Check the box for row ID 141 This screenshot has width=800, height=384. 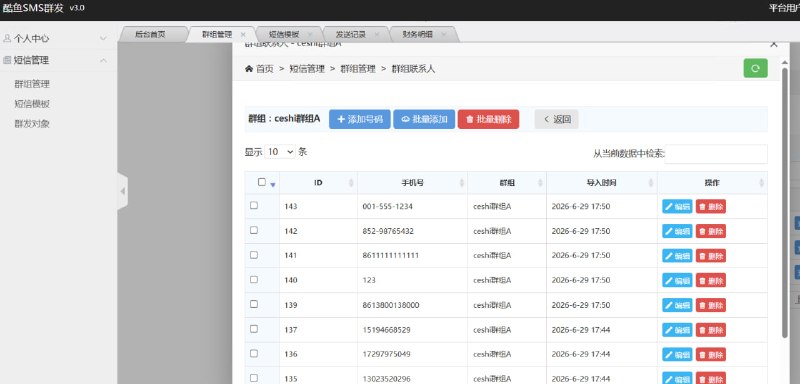[254, 254]
